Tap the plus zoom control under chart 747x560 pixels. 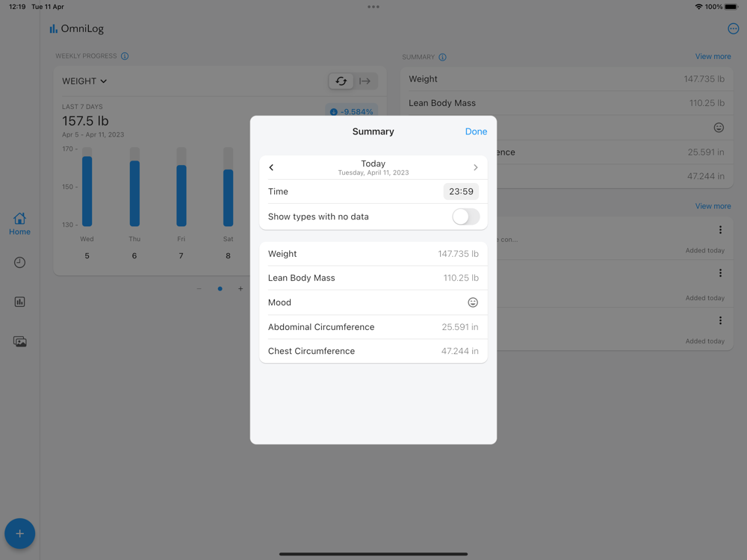click(241, 288)
